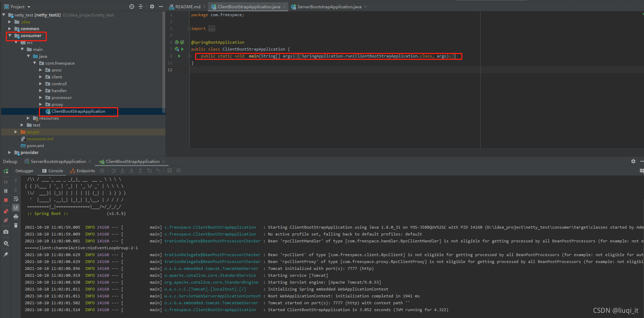Close the ServerBootstrapApplication debug tab
644x318 pixels.
90,161
